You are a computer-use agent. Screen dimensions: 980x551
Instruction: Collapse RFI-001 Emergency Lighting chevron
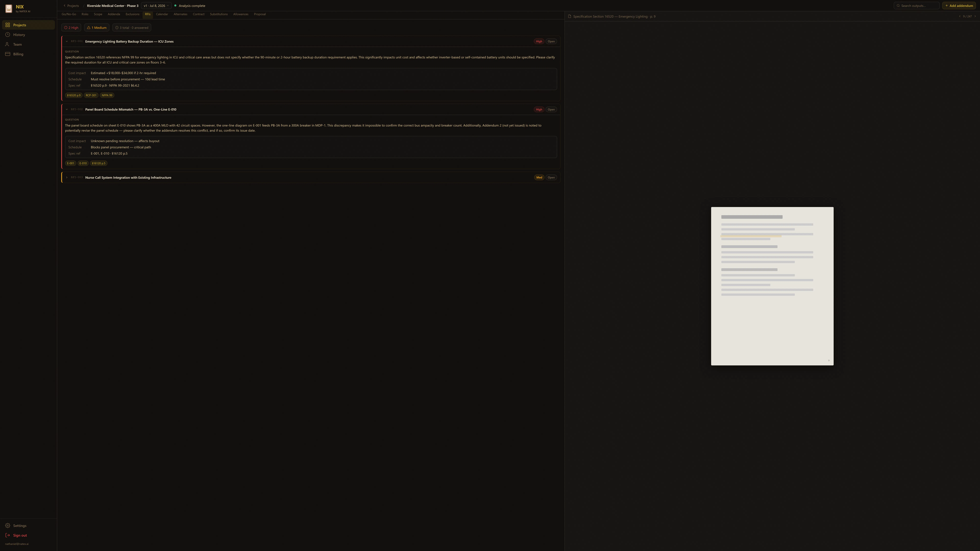(x=67, y=41)
